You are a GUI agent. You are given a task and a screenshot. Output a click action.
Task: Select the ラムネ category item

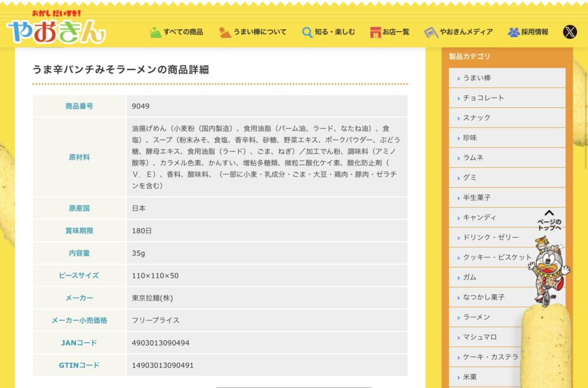[x=473, y=158]
